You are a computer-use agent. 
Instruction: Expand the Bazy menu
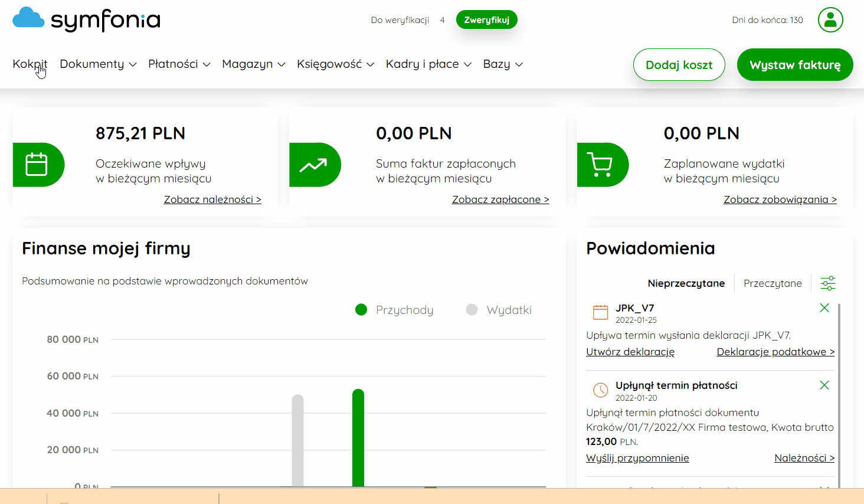[503, 64]
